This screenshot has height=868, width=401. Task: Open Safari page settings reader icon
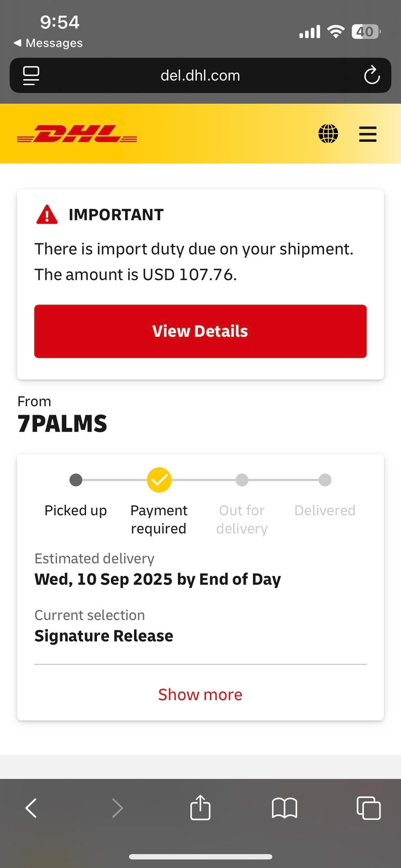pyautogui.click(x=31, y=75)
